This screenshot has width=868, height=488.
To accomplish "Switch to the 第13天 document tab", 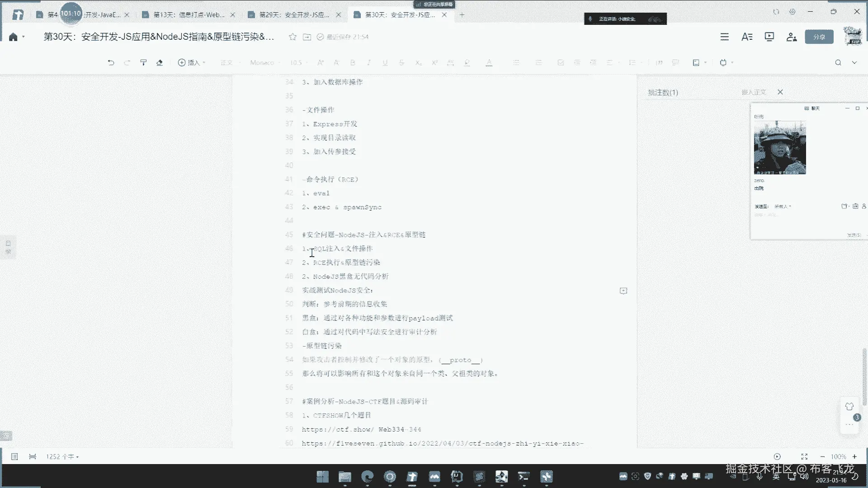I will (189, 15).
